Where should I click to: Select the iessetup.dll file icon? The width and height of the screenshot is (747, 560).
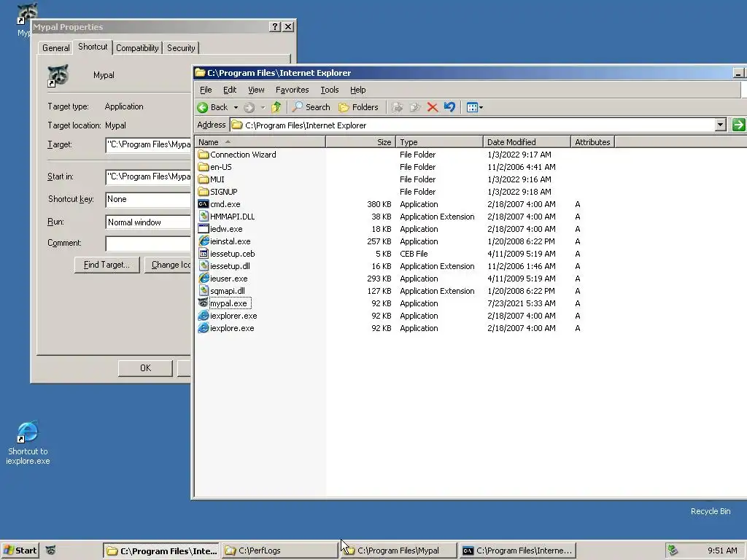(x=204, y=266)
